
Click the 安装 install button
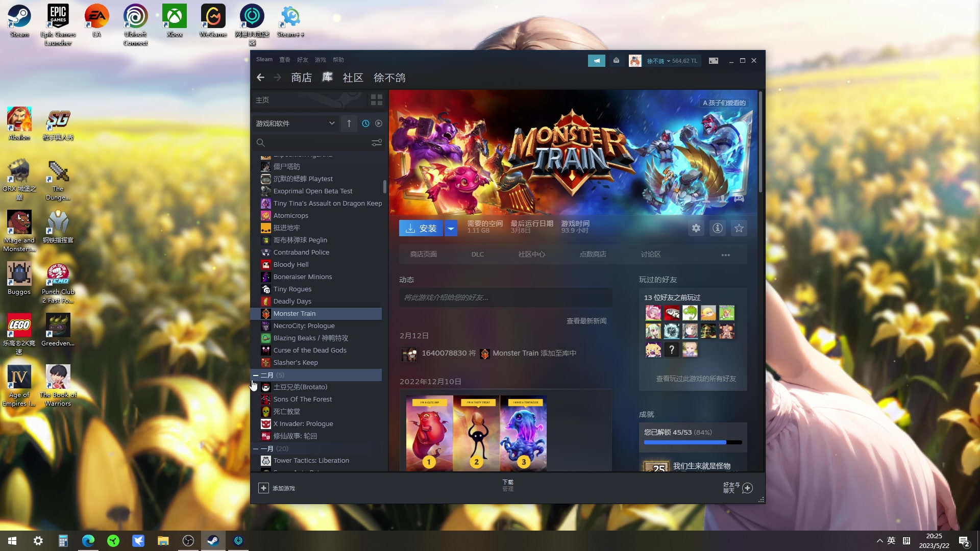pyautogui.click(x=421, y=228)
